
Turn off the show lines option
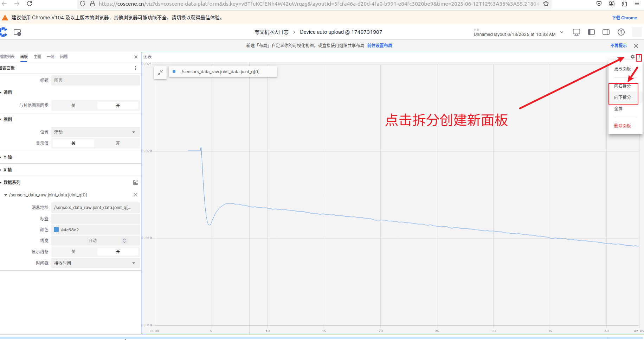73,252
